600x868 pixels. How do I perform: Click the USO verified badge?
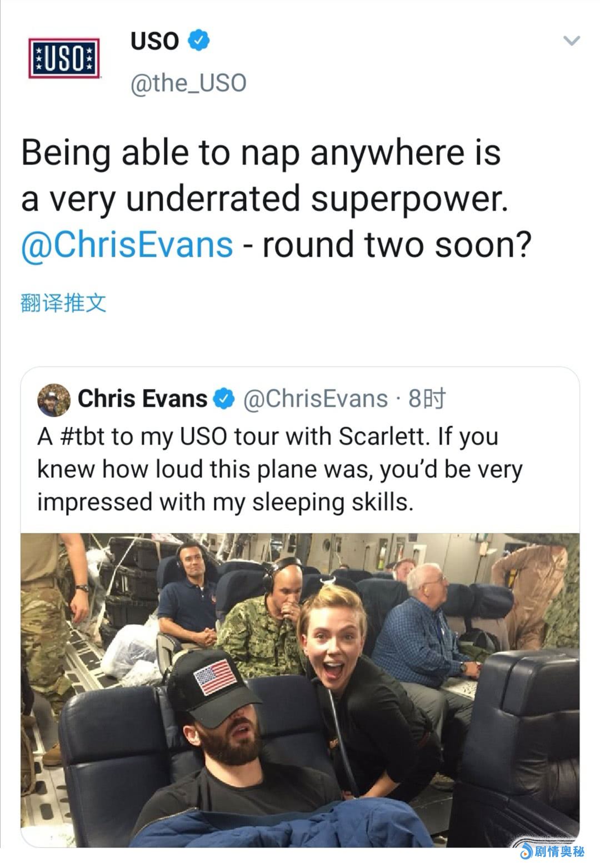[199, 41]
